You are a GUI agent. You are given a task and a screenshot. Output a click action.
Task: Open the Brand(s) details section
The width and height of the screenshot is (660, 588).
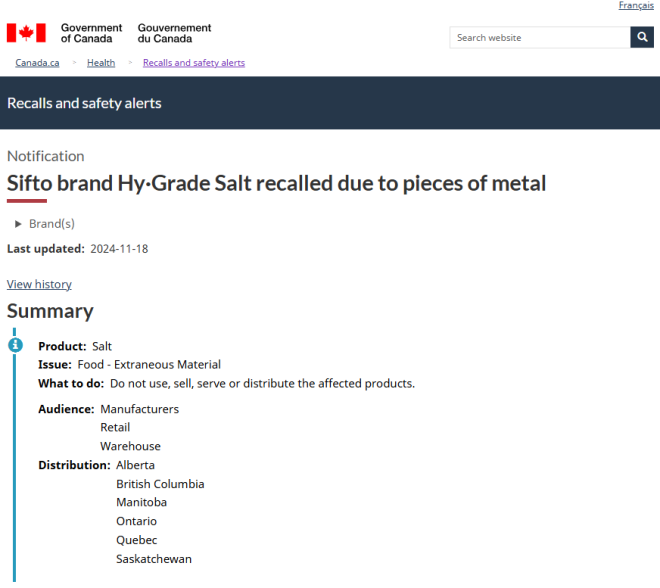[x=52, y=224]
